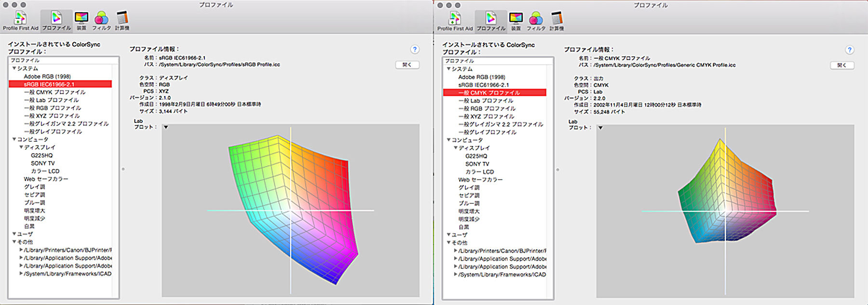This screenshot has width=868, height=305.
Task: Select 明度増大 profile in the left window
Action: pyautogui.click(x=35, y=211)
